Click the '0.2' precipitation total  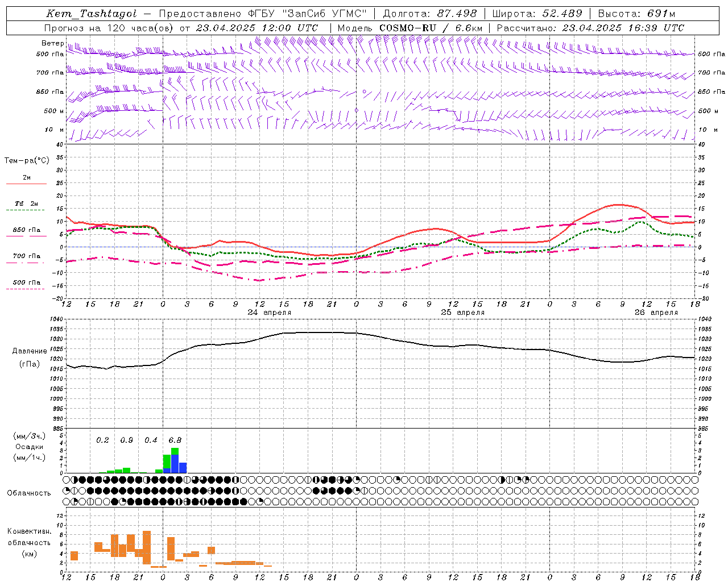coord(102,440)
